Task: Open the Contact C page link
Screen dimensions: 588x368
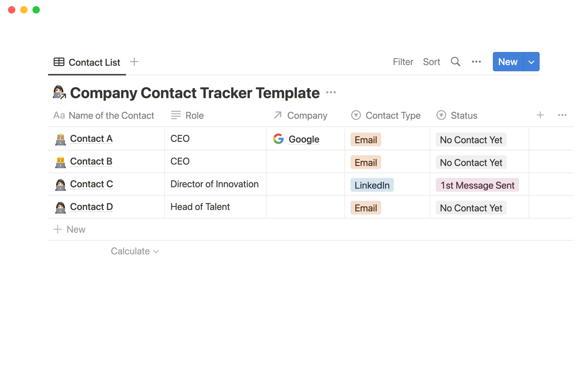Action: pyautogui.click(x=91, y=184)
